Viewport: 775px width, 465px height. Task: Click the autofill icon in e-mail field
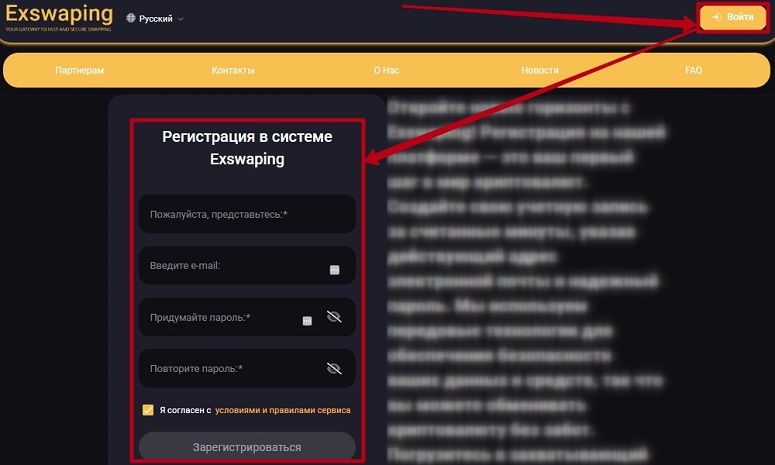pyautogui.click(x=335, y=270)
